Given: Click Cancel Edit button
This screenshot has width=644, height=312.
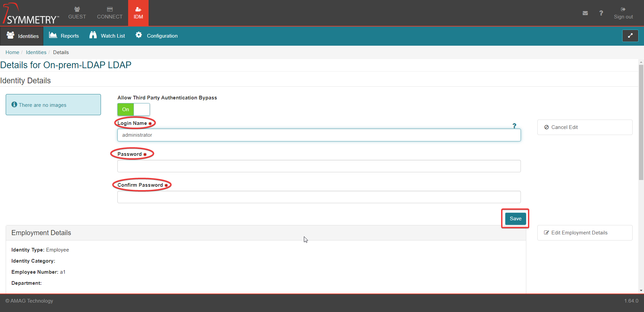Looking at the screenshot, I should click(584, 127).
